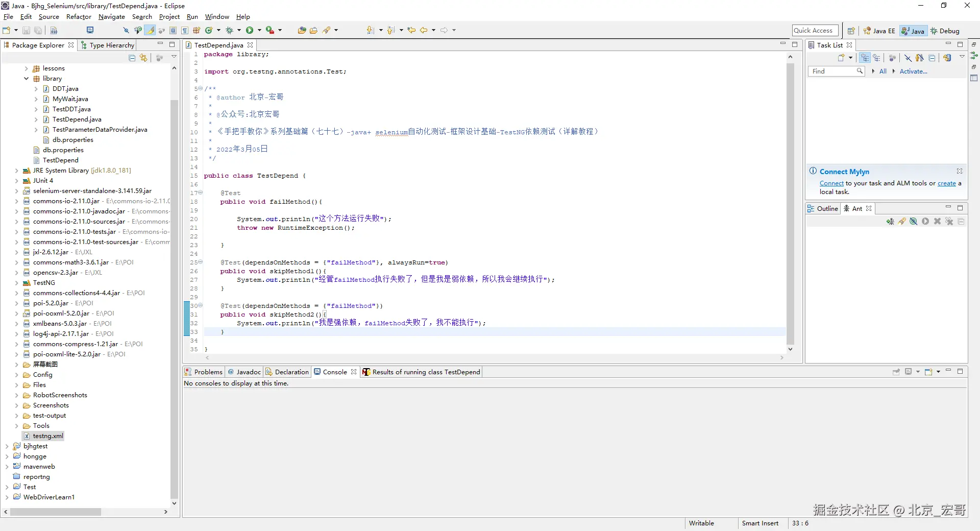This screenshot has width=980, height=531.
Task: Click the Last Edit Location toolbar icon
Action: tap(411, 31)
